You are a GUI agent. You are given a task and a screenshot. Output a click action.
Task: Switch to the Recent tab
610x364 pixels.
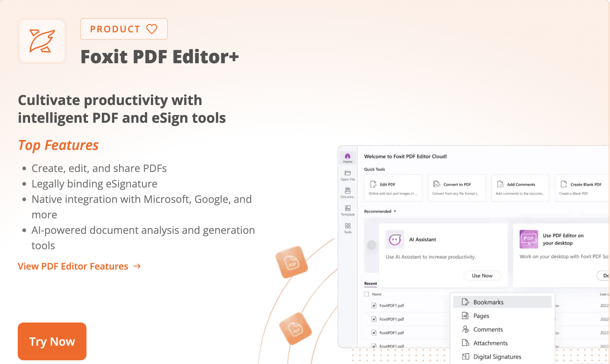click(371, 283)
